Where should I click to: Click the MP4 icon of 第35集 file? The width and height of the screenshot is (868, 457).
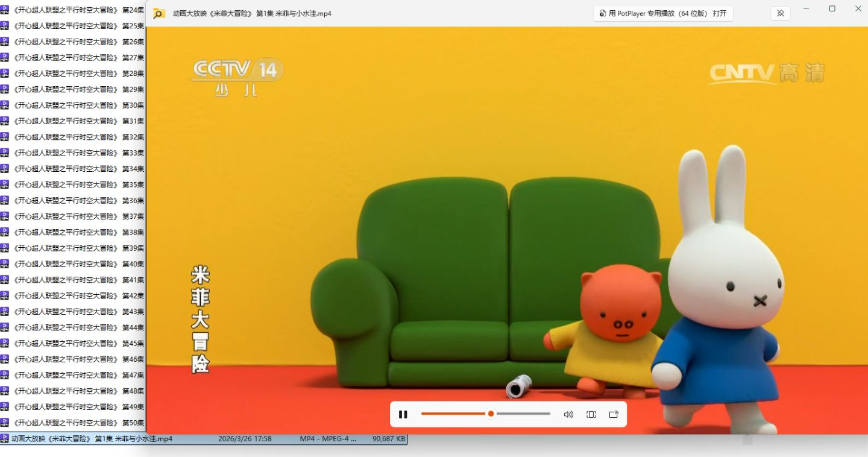pyautogui.click(x=5, y=184)
